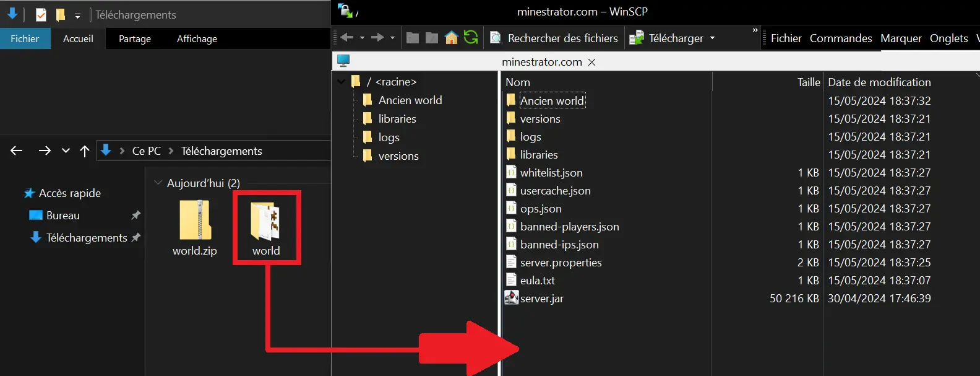Open the Télécharger dropdown arrow
Image resolution: width=980 pixels, height=376 pixels.
pyautogui.click(x=712, y=38)
